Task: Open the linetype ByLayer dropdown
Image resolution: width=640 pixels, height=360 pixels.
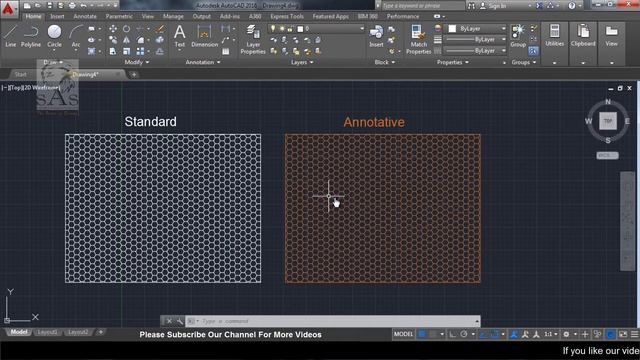Action: pyautogui.click(x=476, y=51)
